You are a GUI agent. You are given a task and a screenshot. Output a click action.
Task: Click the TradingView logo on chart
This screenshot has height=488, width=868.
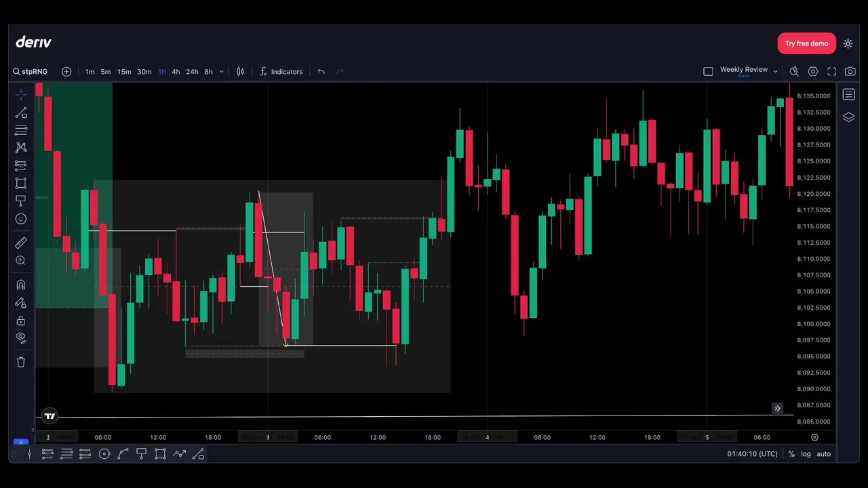coord(50,416)
